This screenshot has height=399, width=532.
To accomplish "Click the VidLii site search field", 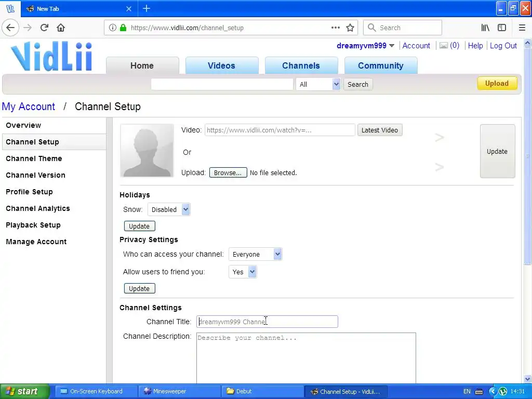I will [222, 84].
